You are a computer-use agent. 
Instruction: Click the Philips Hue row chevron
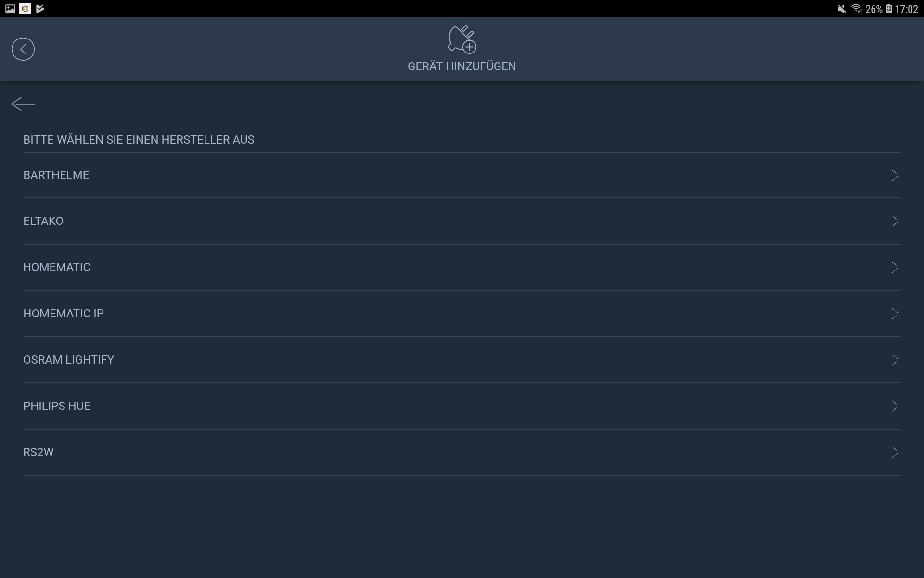pyautogui.click(x=895, y=406)
